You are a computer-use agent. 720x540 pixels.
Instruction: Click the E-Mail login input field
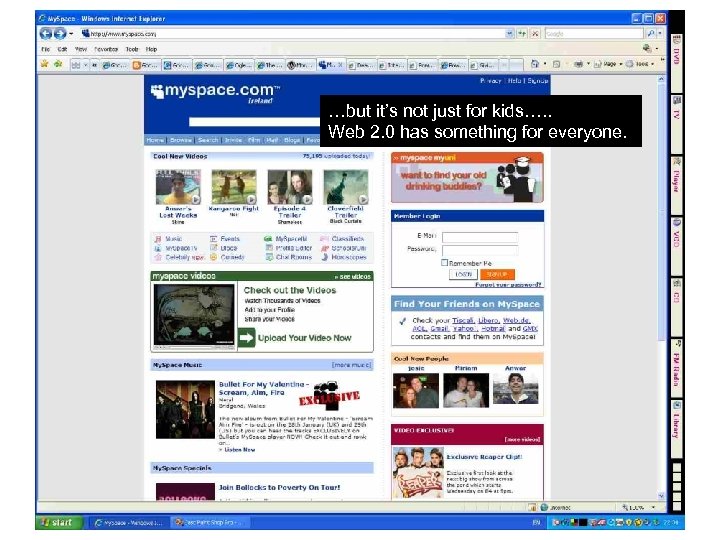(x=479, y=237)
